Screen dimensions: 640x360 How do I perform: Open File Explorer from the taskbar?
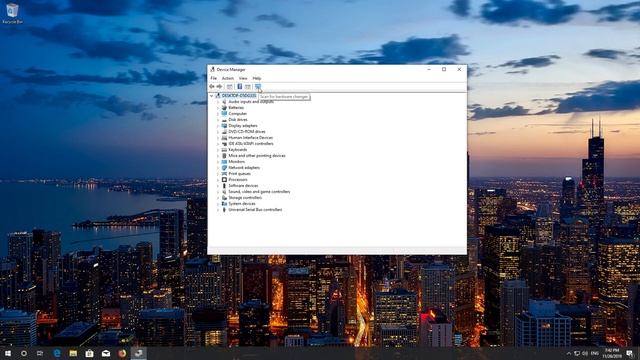click(73, 353)
